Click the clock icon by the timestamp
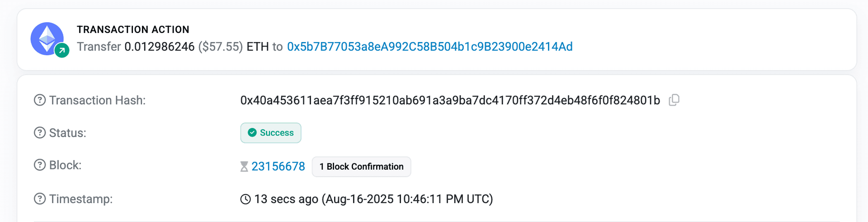Image resolution: width=868 pixels, height=222 pixels. tap(245, 199)
